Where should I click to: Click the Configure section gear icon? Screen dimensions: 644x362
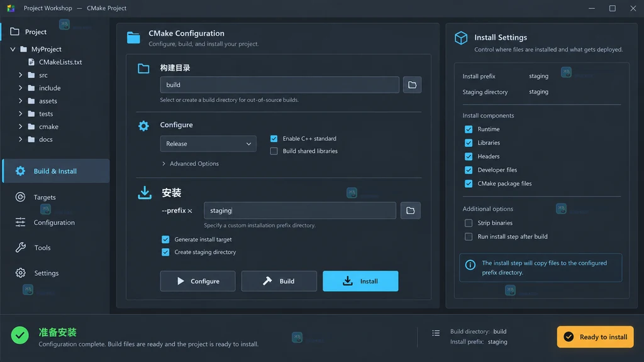click(143, 126)
